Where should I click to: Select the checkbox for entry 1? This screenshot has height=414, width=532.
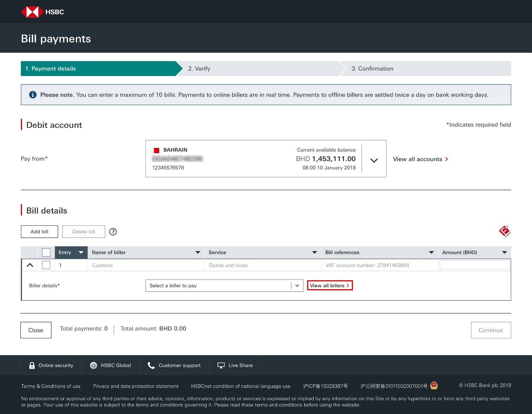46,265
